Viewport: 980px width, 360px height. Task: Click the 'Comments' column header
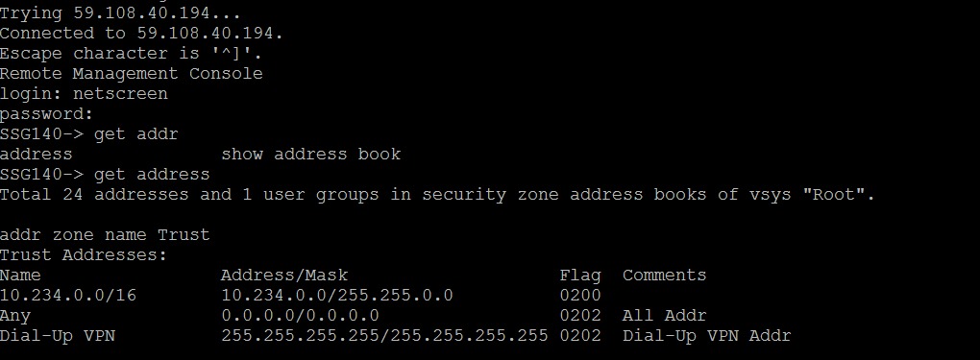664,275
